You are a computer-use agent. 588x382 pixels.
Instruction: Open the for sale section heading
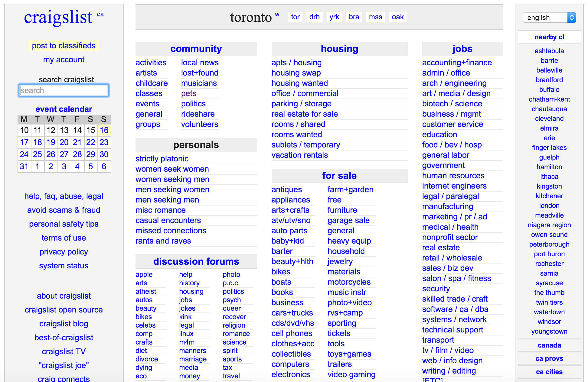(339, 176)
